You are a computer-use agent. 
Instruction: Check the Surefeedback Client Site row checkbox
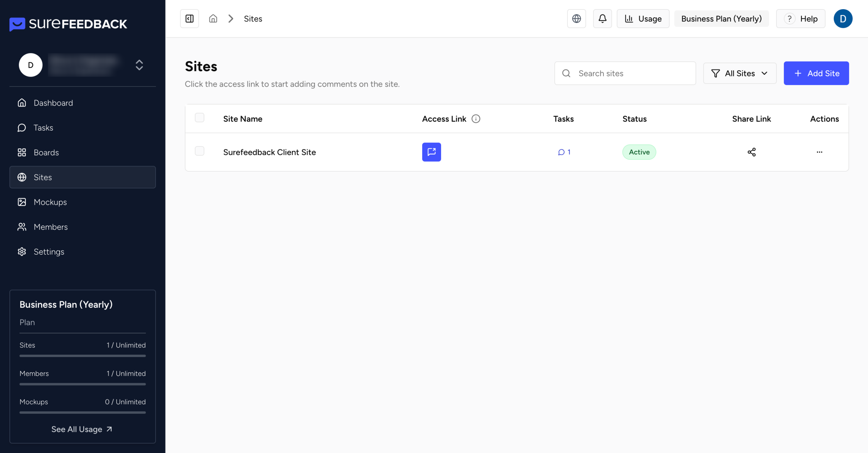point(199,151)
